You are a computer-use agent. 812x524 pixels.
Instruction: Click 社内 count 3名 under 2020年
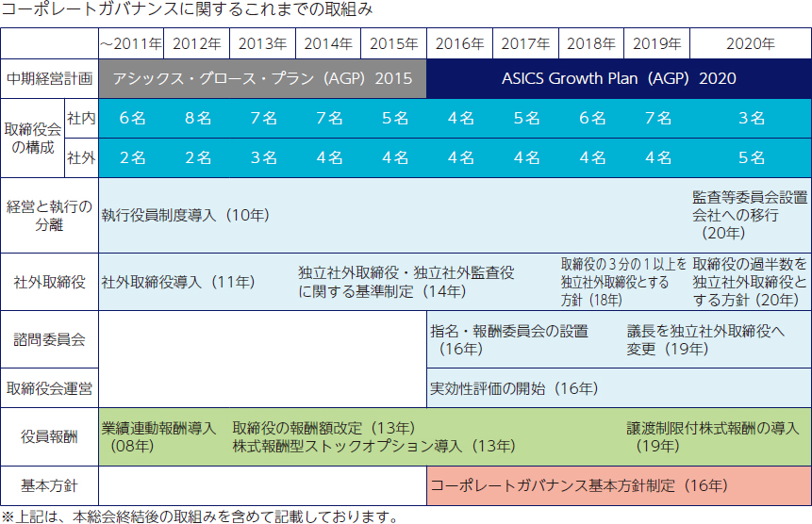pyautogui.click(x=752, y=119)
